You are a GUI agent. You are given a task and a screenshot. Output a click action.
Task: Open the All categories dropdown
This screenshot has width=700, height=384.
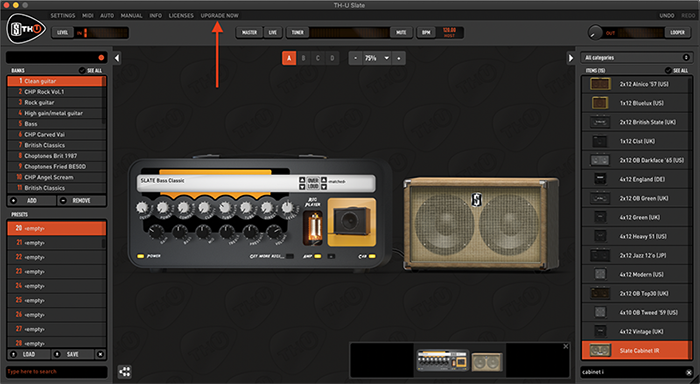pyautogui.click(x=637, y=58)
